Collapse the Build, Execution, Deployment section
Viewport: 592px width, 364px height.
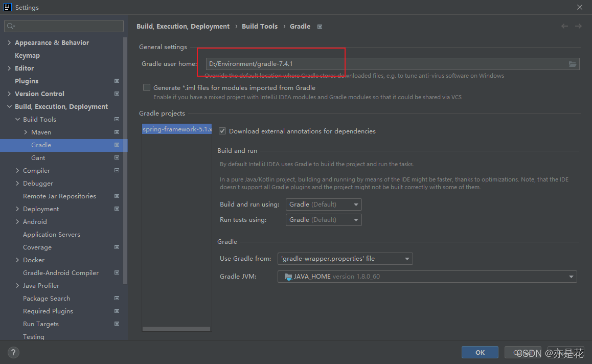click(x=9, y=106)
